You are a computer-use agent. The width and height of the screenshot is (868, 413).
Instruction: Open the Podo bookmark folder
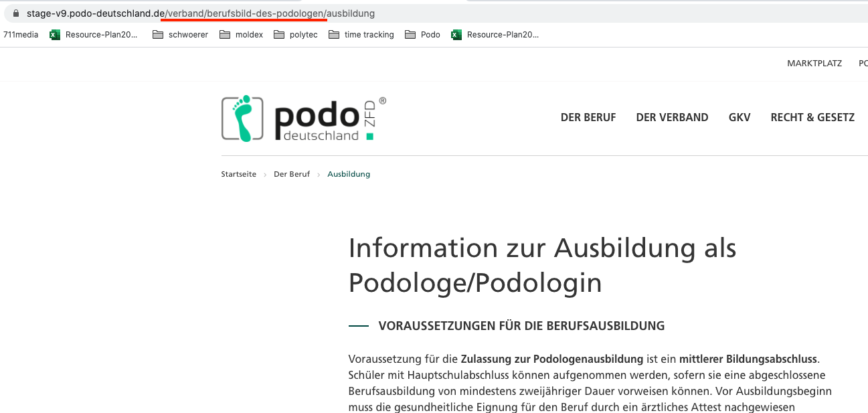pos(423,35)
